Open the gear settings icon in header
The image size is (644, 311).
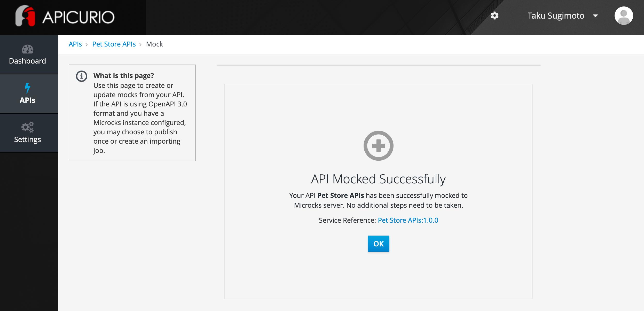point(494,16)
